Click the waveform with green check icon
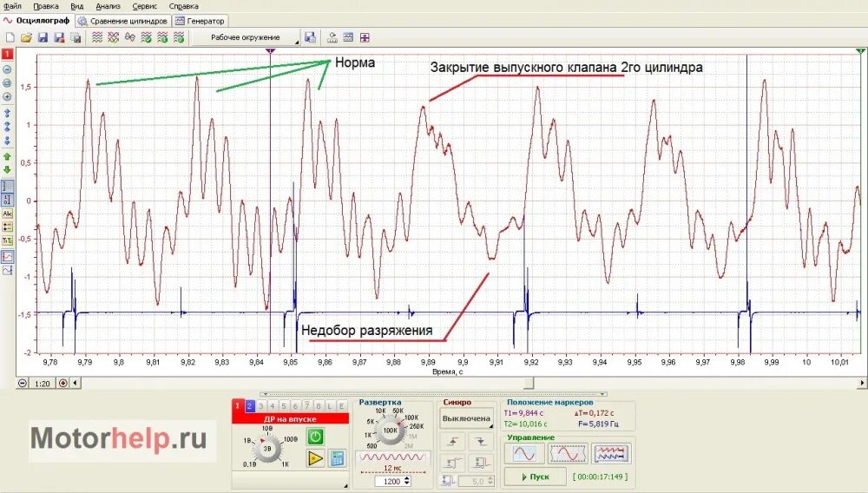This screenshot has height=493, width=868. click(146, 37)
